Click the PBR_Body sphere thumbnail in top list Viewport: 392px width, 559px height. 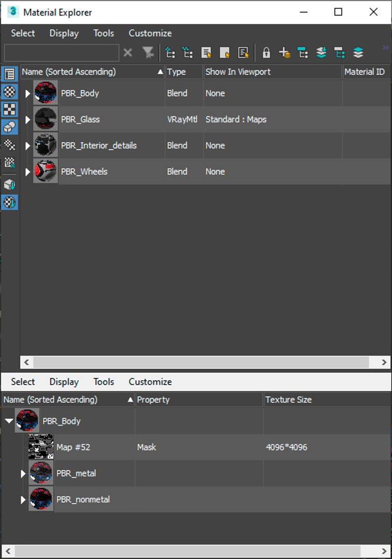click(x=45, y=93)
